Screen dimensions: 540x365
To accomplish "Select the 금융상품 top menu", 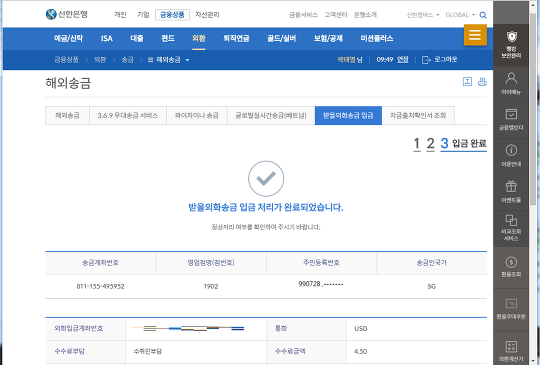I will point(172,15).
